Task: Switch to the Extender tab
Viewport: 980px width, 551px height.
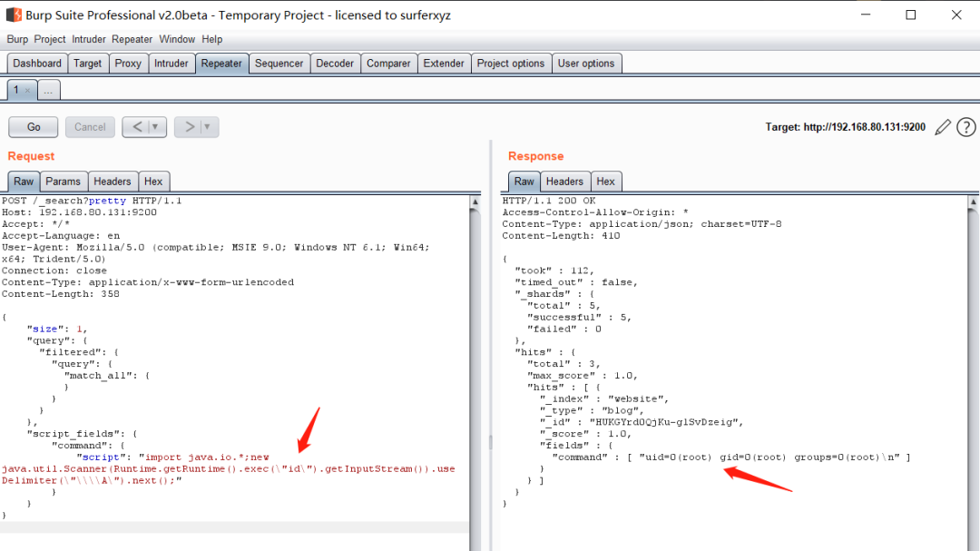Action: [444, 64]
